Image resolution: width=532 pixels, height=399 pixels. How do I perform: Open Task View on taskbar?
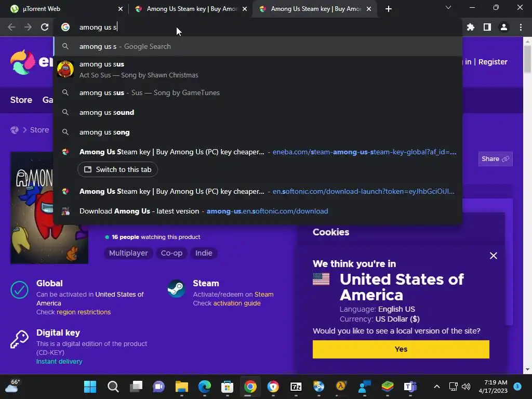click(x=136, y=387)
